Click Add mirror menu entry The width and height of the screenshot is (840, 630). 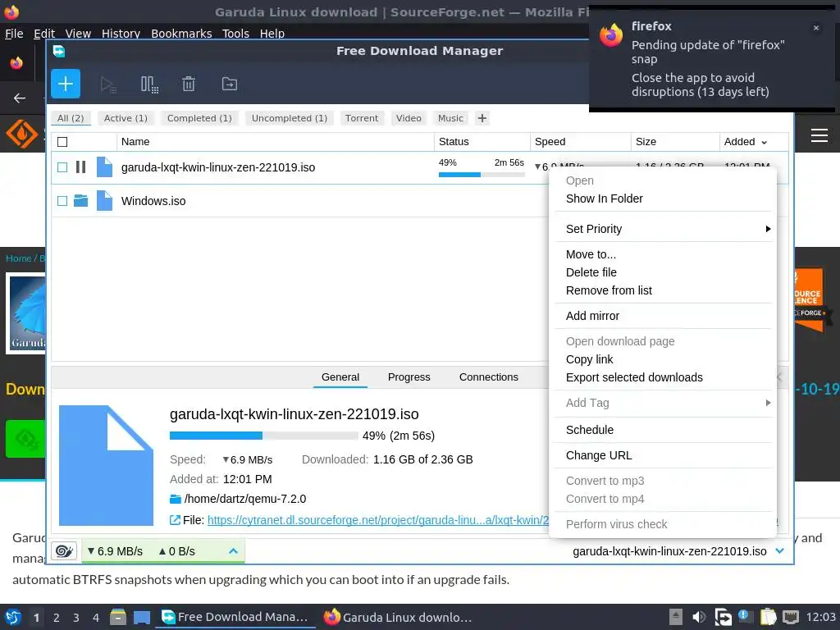(592, 316)
